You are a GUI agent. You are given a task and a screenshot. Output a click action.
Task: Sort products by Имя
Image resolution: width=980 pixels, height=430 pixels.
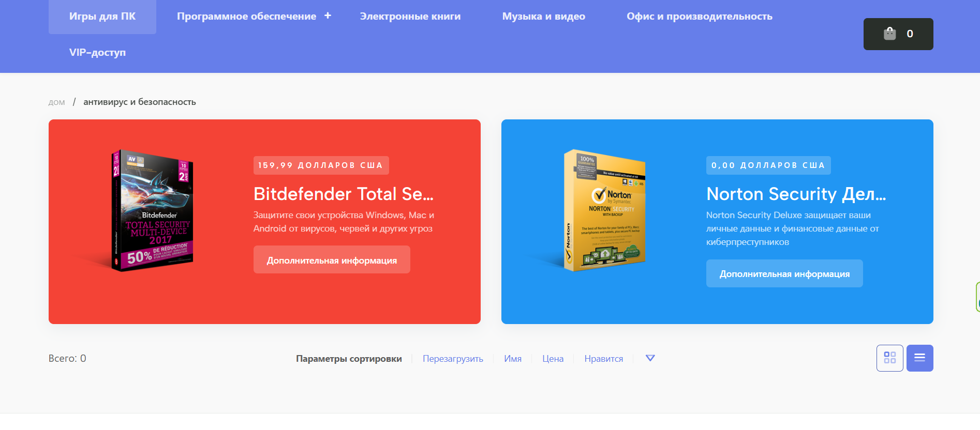[x=513, y=359]
